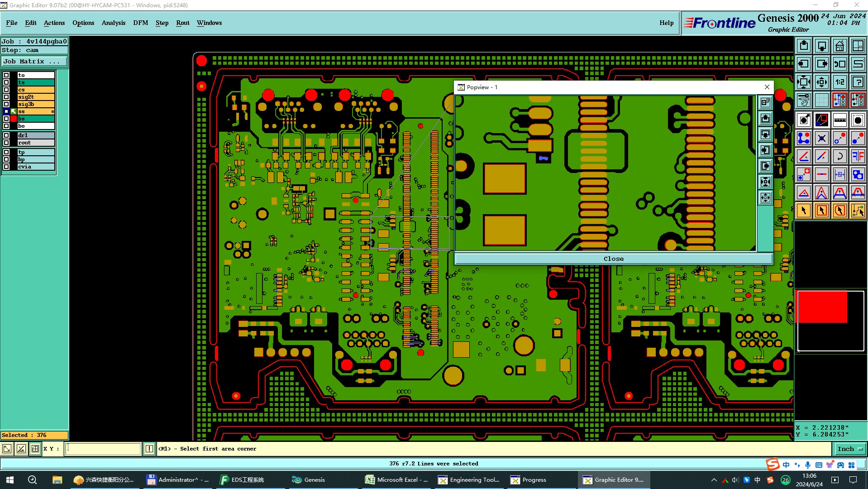This screenshot has height=489, width=868.
Task: Toggle display checkbox for layer cs
Action: [6, 90]
